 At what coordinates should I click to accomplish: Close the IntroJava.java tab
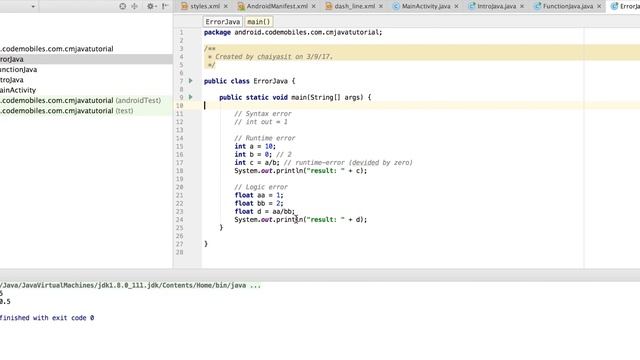tap(522, 6)
